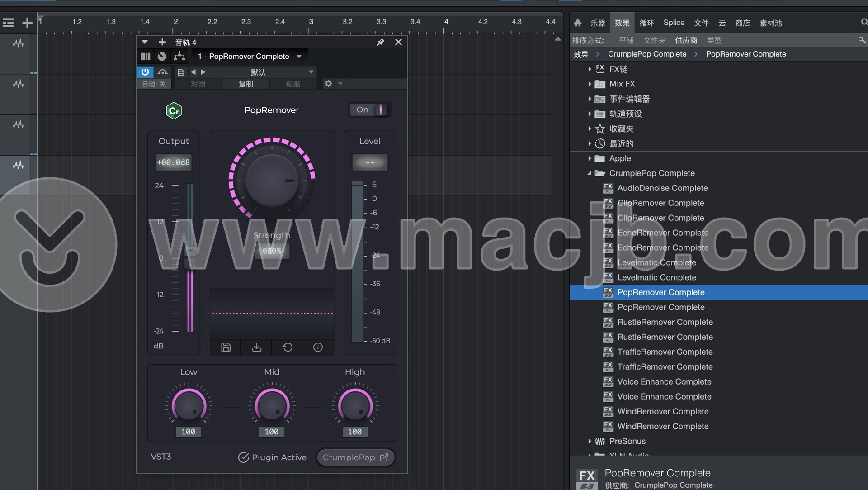
Task: Save preset using floppy disk icon
Action: tap(226, 347)
